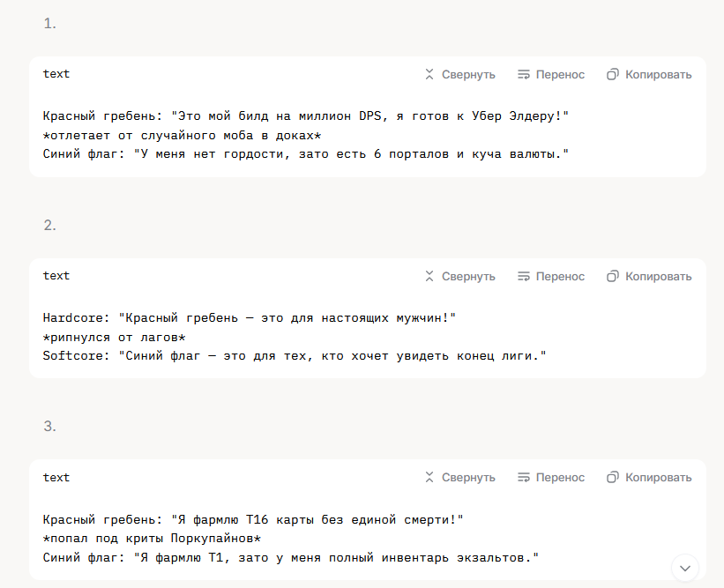Image resolution: width=724 pixels, height=588 pixels.
Task: Toggle Перенос word wrap for block 3
Action: (551, 477)
